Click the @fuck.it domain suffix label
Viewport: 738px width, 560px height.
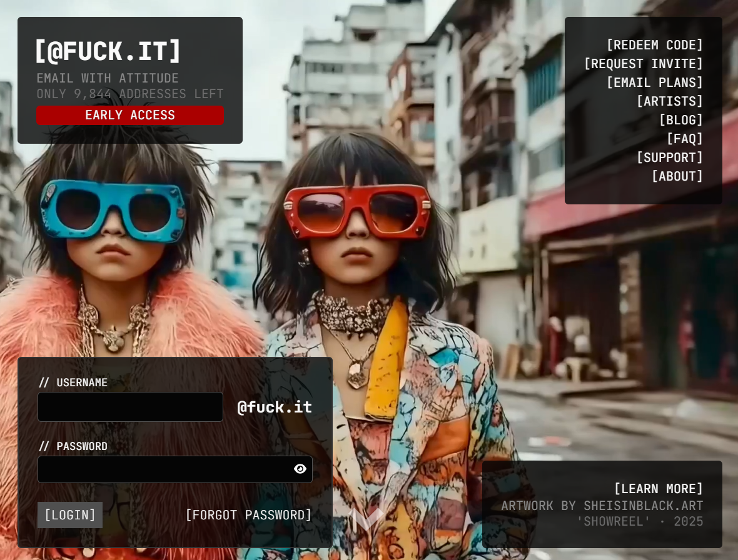tap(275, 407)
